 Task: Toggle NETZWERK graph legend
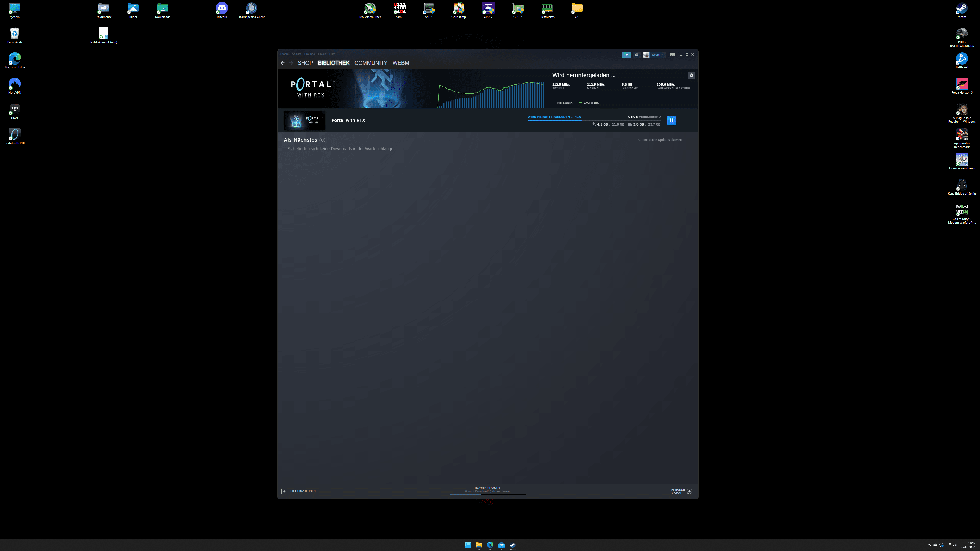click(562, 103)
